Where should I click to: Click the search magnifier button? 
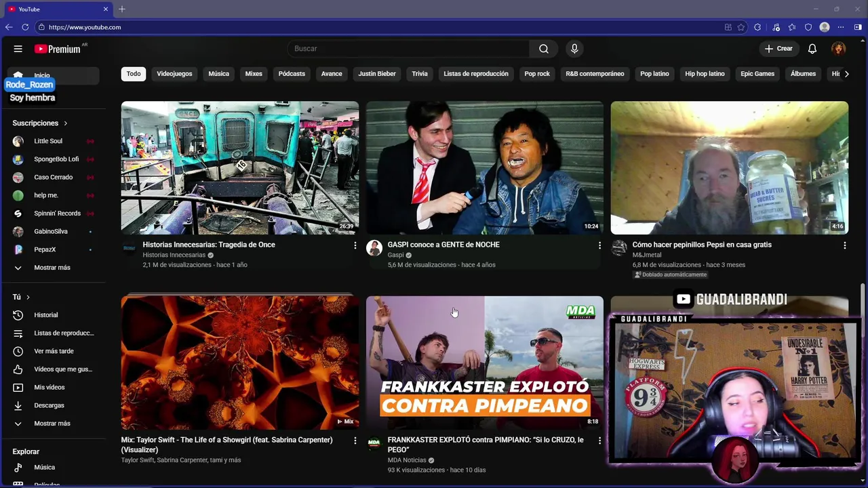[544, 49]
